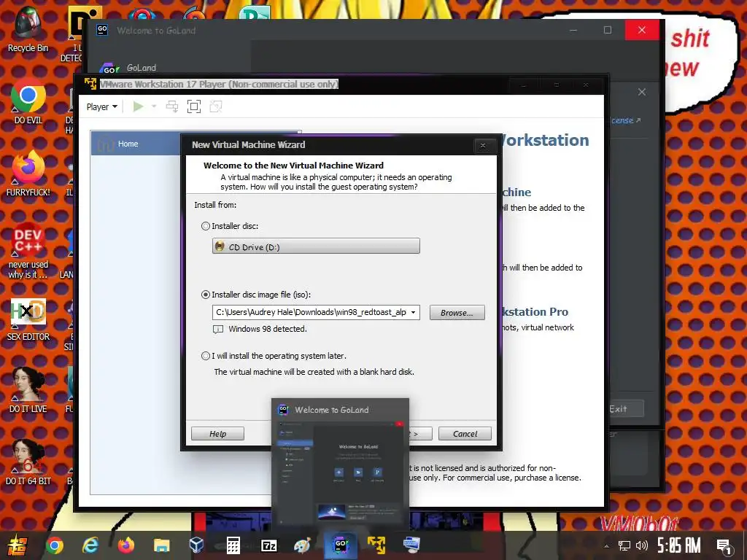Select Installer disc image file (iso) option
The image size is (747, 560).
point(205,295)
